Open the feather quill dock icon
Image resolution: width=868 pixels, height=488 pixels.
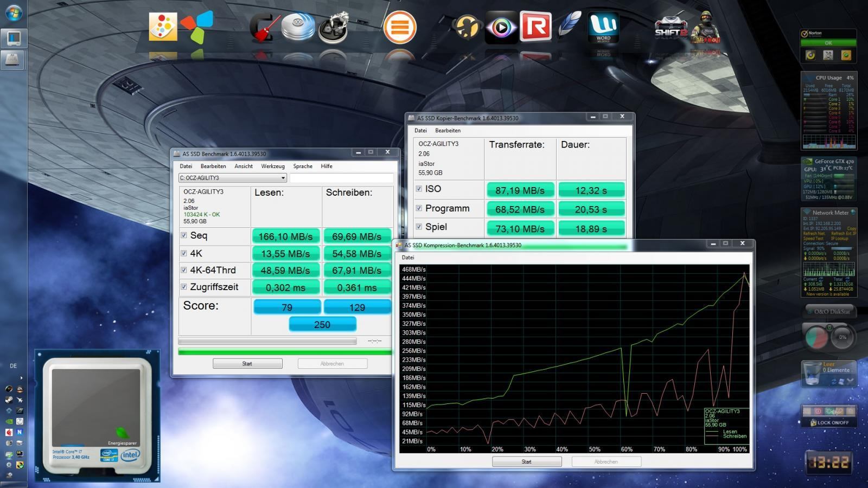[569, 25]
